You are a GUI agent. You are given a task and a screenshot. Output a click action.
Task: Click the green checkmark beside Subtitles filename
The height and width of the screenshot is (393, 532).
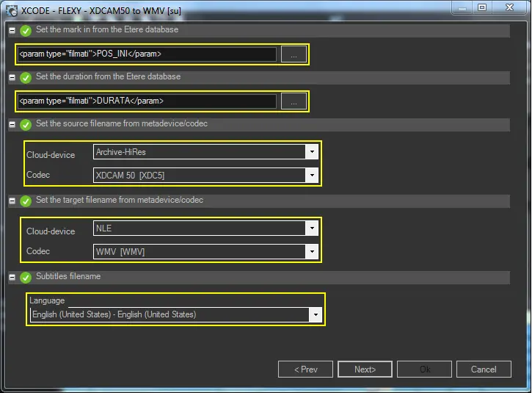26,278
